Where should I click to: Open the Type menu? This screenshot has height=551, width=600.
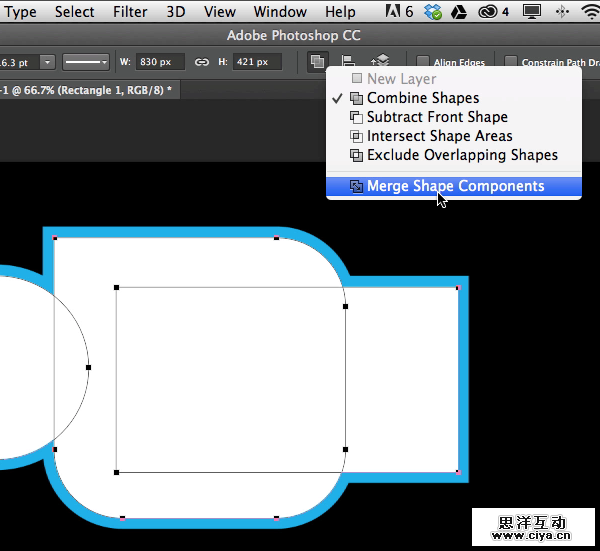pos(20,11)
